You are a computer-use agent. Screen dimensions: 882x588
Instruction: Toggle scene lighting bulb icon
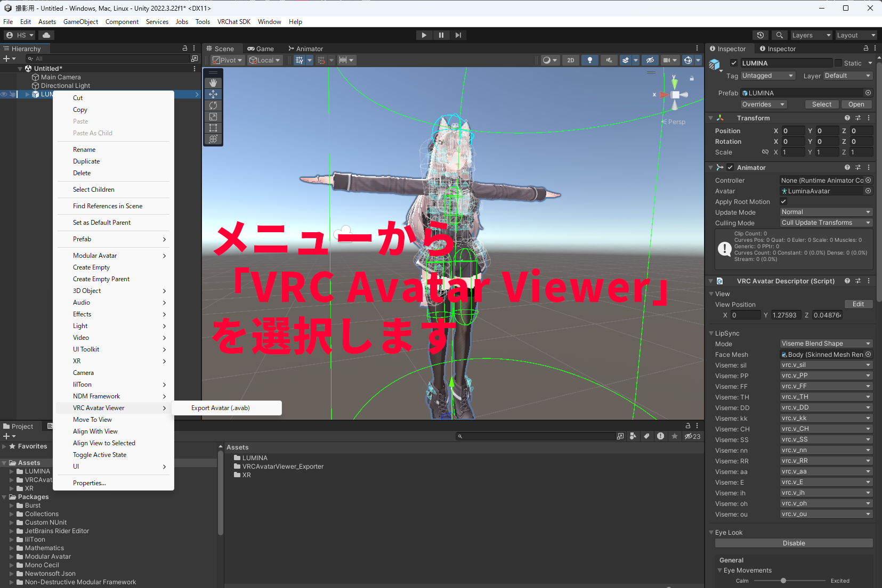pyautogui.click(x=589, y=60)
